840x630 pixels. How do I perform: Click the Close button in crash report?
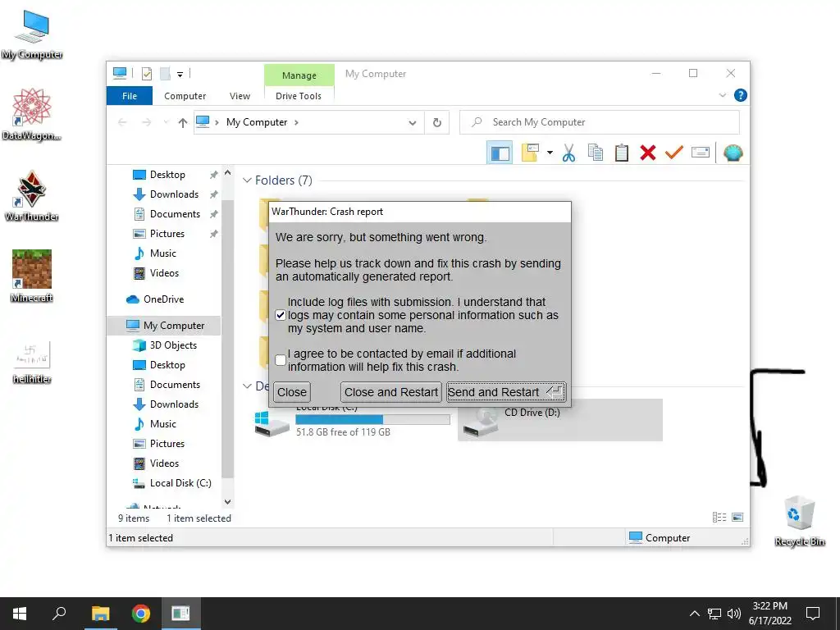[x=292, y=392]
